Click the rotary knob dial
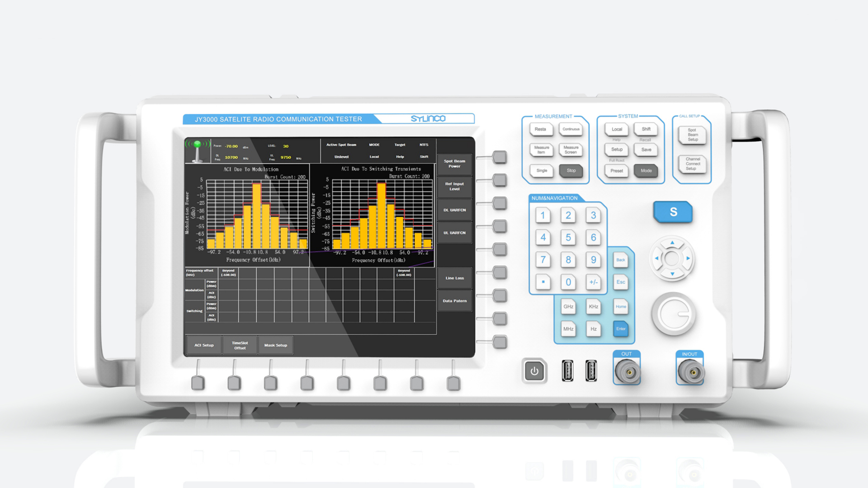The height and width of the screenshot is (488, 868). coord(673,314)
